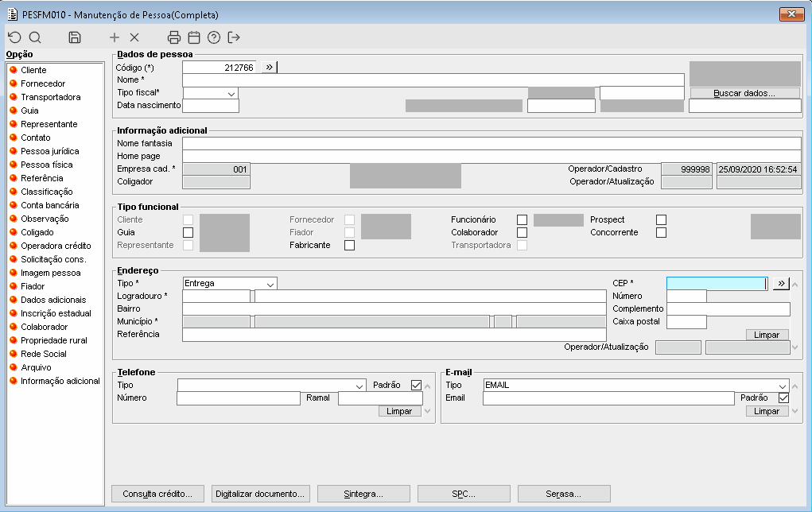Select Conta bancária option in sidebar

50,205
